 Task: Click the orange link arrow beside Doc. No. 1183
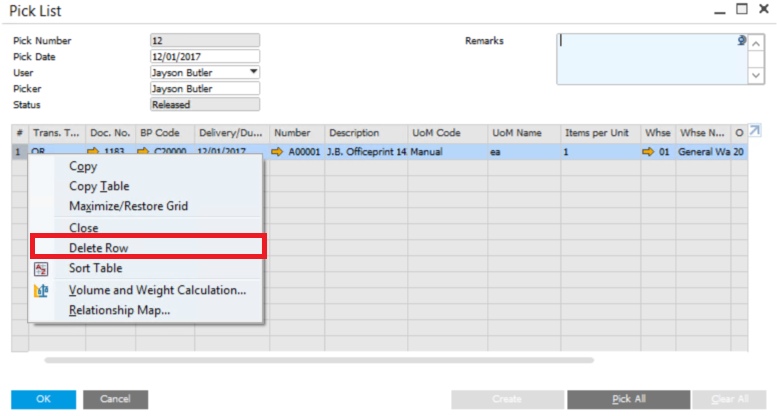pos(94,152)
